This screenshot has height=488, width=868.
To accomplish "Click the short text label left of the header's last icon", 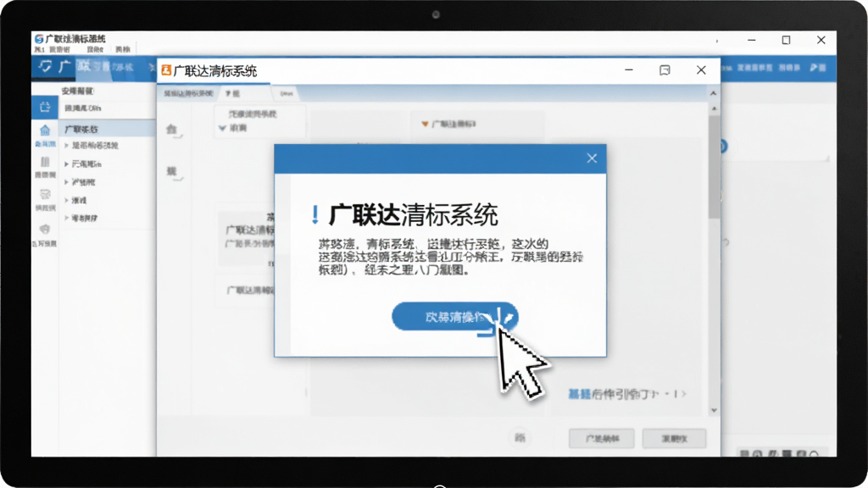I will click(789, 68).
